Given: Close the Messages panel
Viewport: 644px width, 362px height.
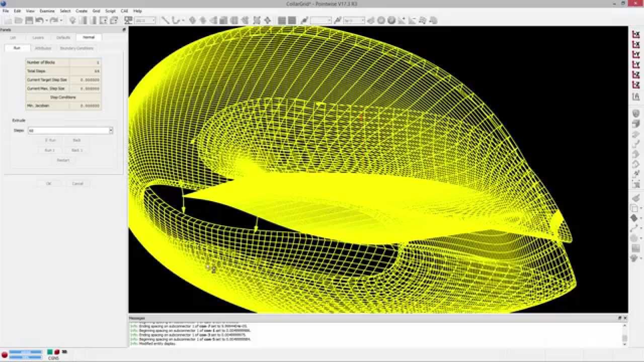Looking at the screenshot, I should point(625,318).
